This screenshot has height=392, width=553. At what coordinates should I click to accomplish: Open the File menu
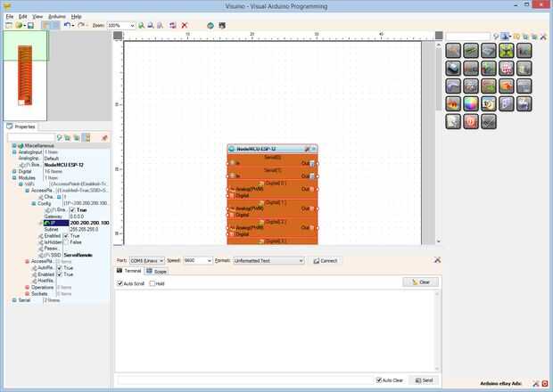click(x=10, y=17)
